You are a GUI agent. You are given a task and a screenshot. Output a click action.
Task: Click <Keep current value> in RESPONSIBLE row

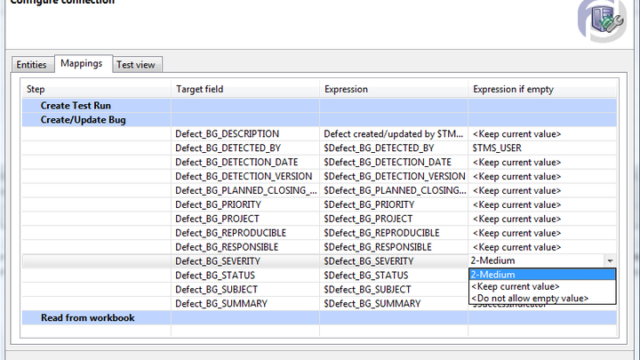(x=517, y=247)
